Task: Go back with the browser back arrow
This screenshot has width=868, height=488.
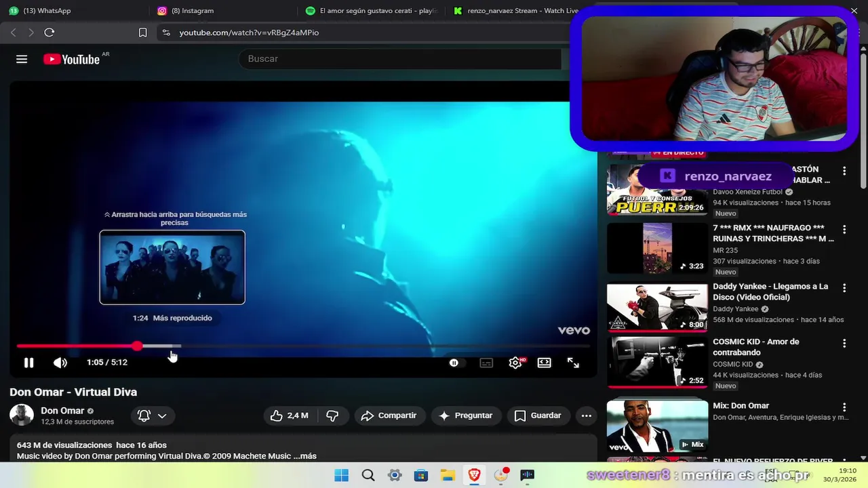Action: (x=13, y=33)
